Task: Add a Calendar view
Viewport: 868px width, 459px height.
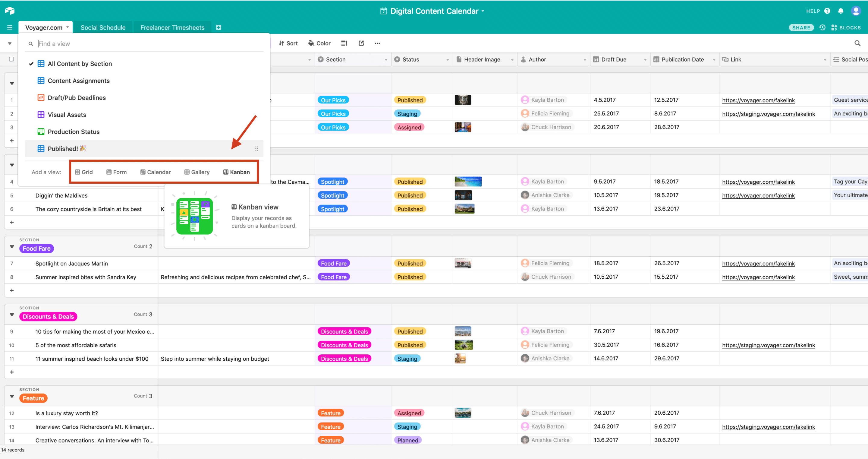Action: click(156, 172)
